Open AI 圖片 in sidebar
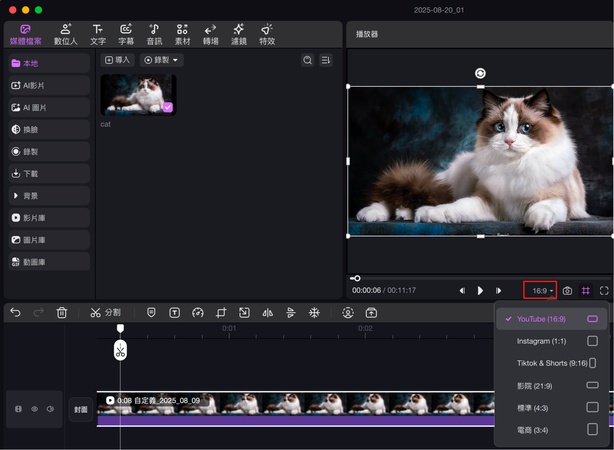Viewport: 614px width, 450px height. pyautogui.click(x=49, y=107)
